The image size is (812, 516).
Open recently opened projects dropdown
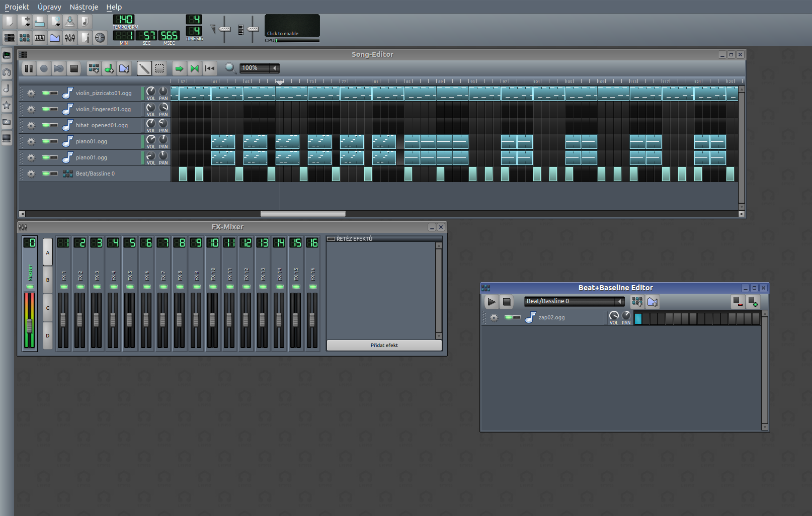point(56,22)
